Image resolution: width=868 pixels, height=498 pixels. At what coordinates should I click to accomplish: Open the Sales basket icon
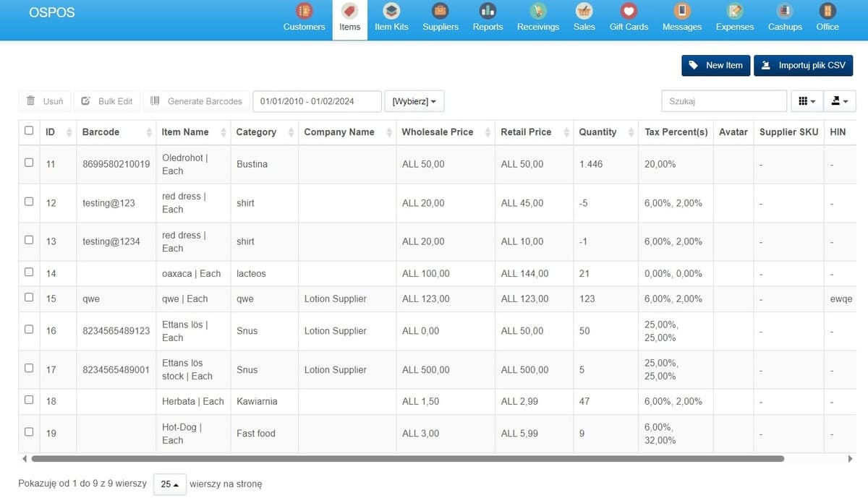click(x=584, y=12)
